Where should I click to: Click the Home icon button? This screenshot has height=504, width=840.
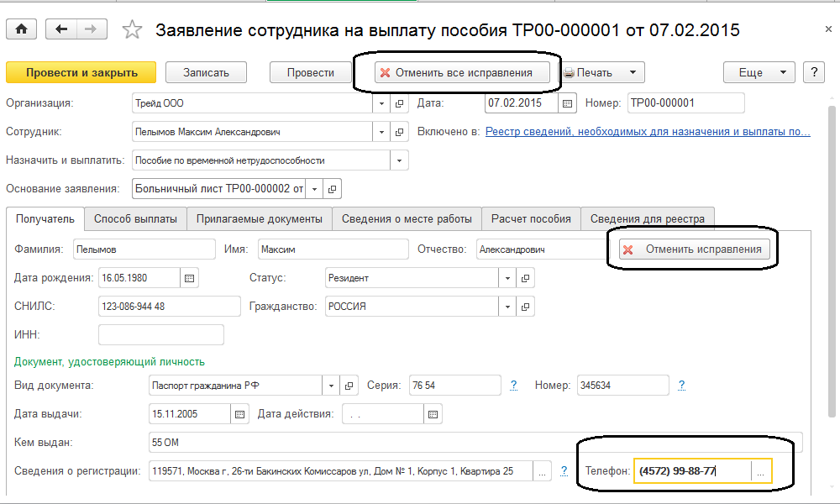[21, 29]
